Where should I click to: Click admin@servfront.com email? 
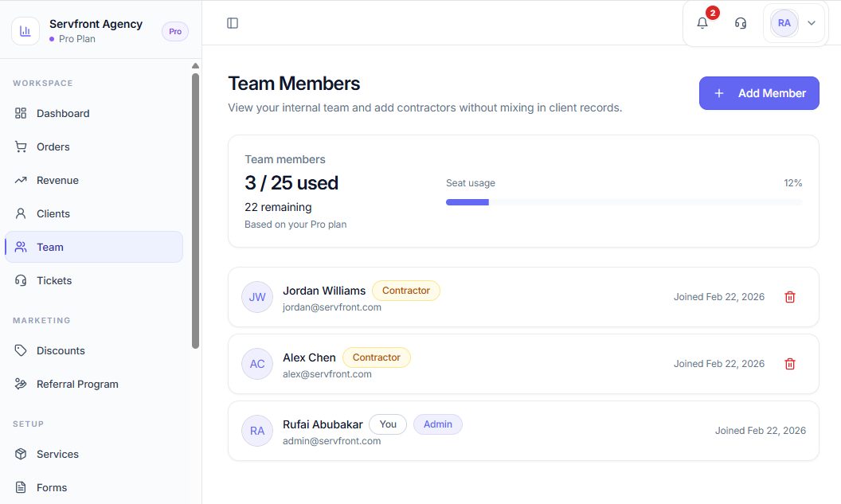click(331, 441)
